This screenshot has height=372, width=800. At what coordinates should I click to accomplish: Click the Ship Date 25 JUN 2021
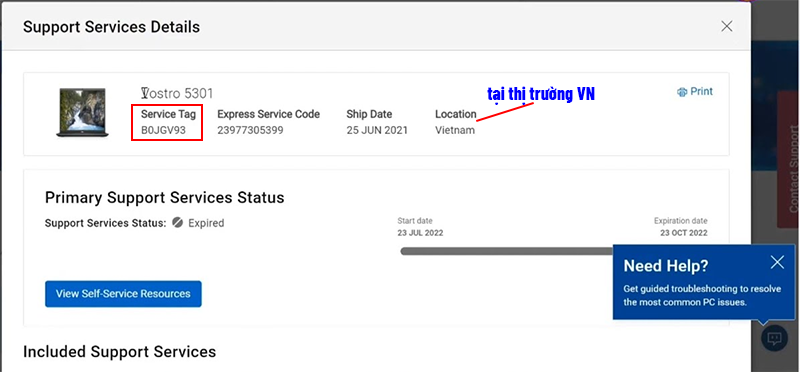coord(377,130)
